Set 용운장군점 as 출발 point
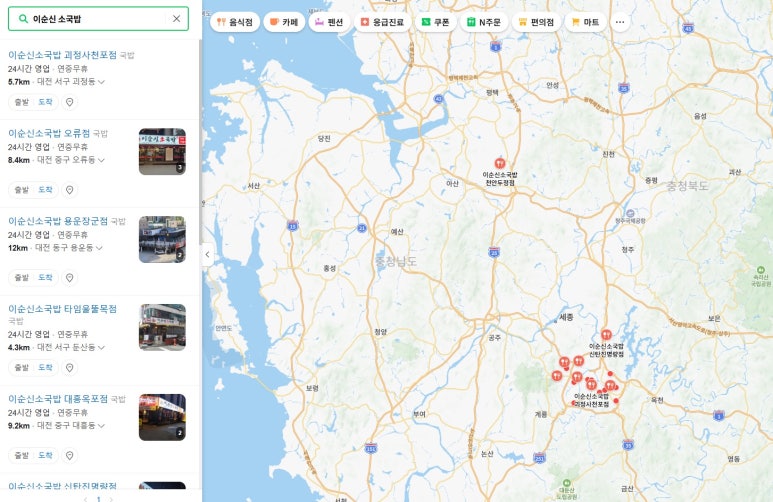Screen dimensions: 773x502 [22, 278]
